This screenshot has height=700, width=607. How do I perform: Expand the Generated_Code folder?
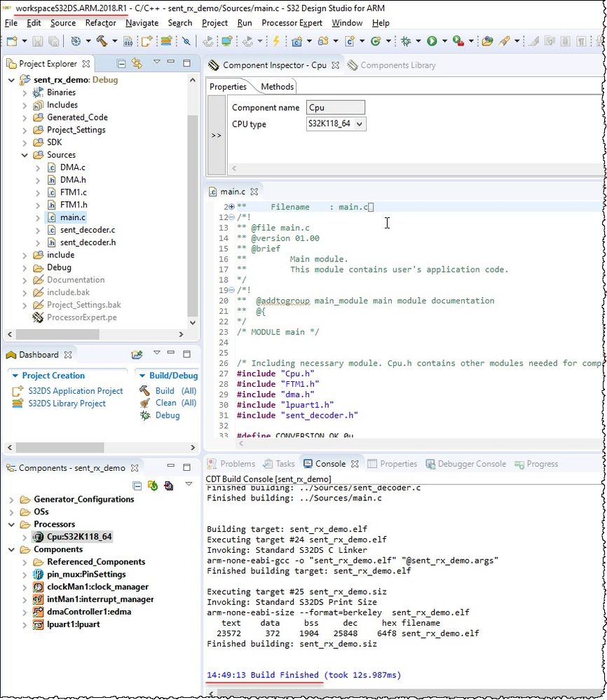(25, 118)
